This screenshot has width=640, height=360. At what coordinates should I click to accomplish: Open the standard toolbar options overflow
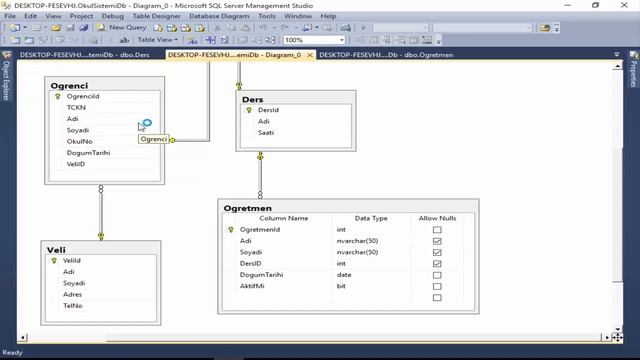(557, 28)
